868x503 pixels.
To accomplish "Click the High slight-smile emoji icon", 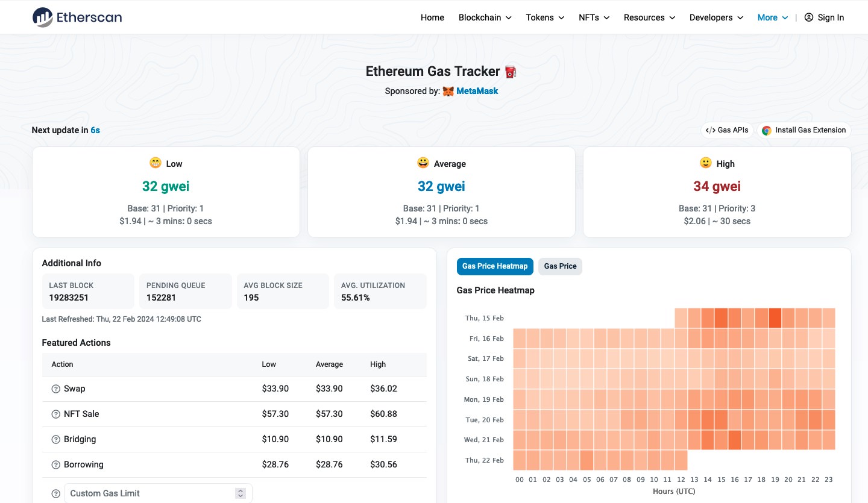I will [x=705, y=163].
